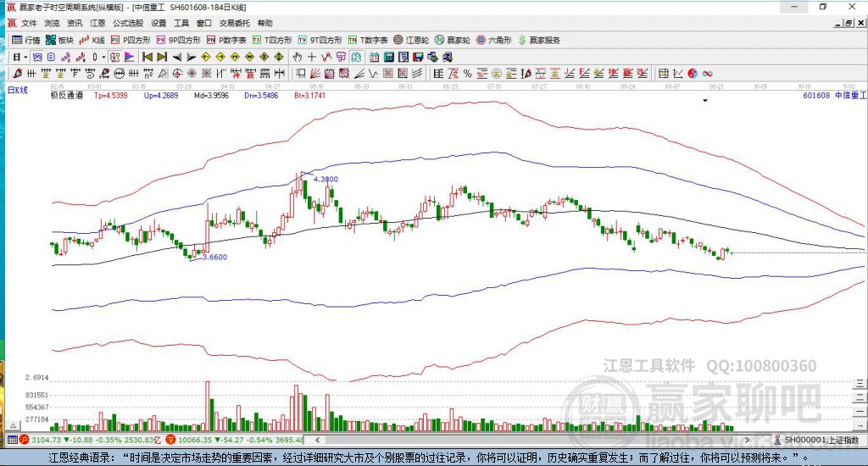Select the pencil drawing tool
868x466 pixels.
point(17,73)
